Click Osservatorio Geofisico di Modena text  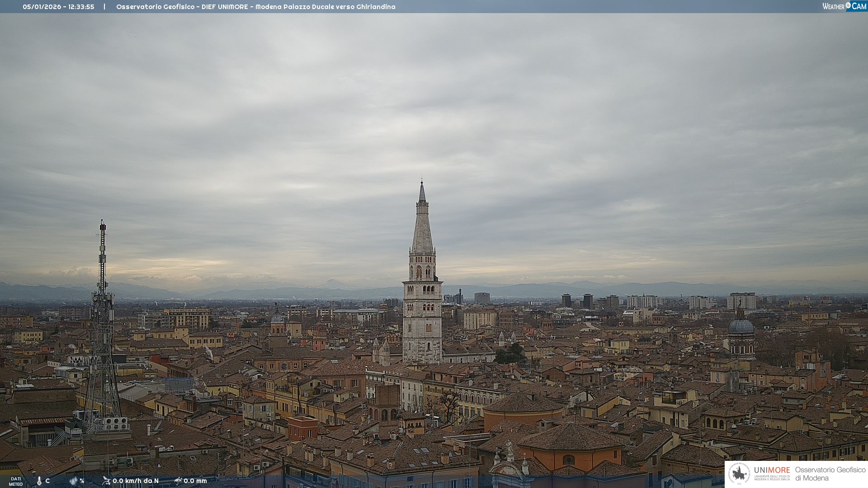(x=830, y=474)
